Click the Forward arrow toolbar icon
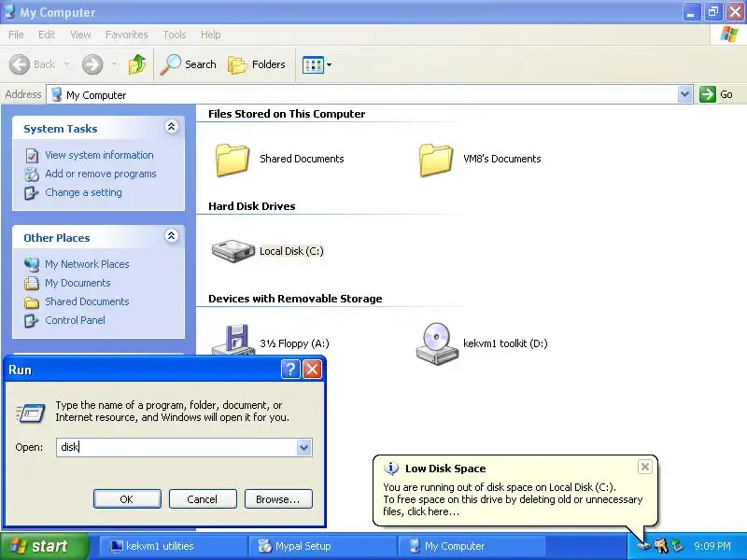The width and height of the screenshot is (747, 560). tap(92, 64)
